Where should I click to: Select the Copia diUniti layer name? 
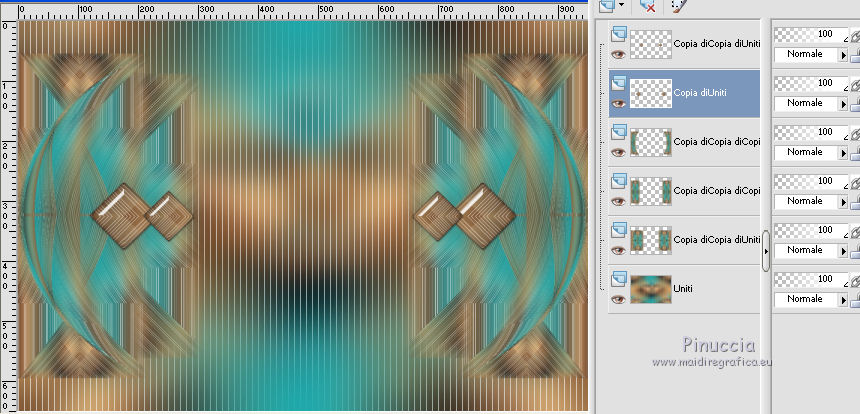point(700,93)
